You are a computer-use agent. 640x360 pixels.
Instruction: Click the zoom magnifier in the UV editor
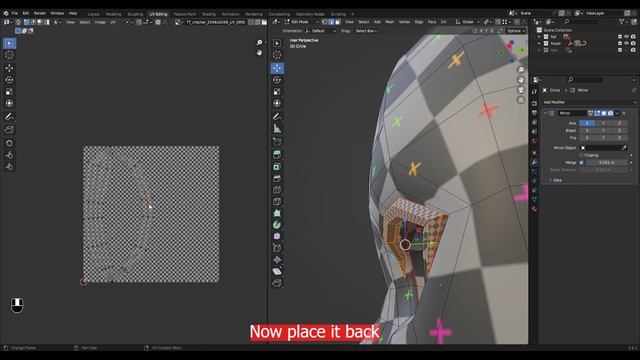(259, 42)
